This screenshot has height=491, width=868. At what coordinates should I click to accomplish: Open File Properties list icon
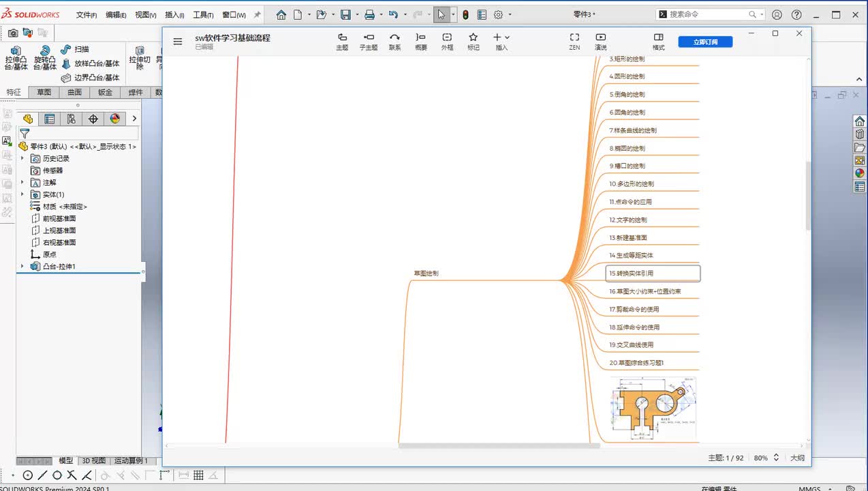482,14
